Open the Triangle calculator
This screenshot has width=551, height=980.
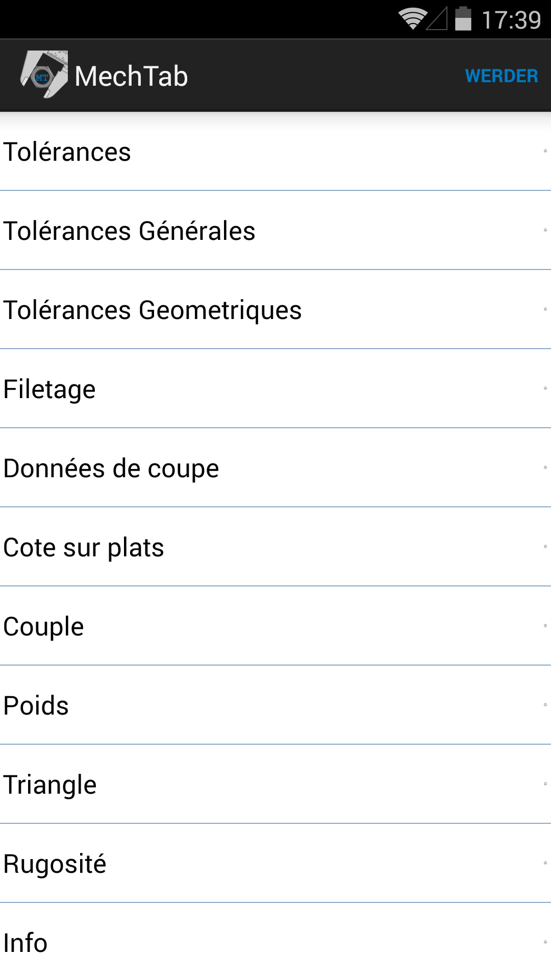click(x=275, y=784)
